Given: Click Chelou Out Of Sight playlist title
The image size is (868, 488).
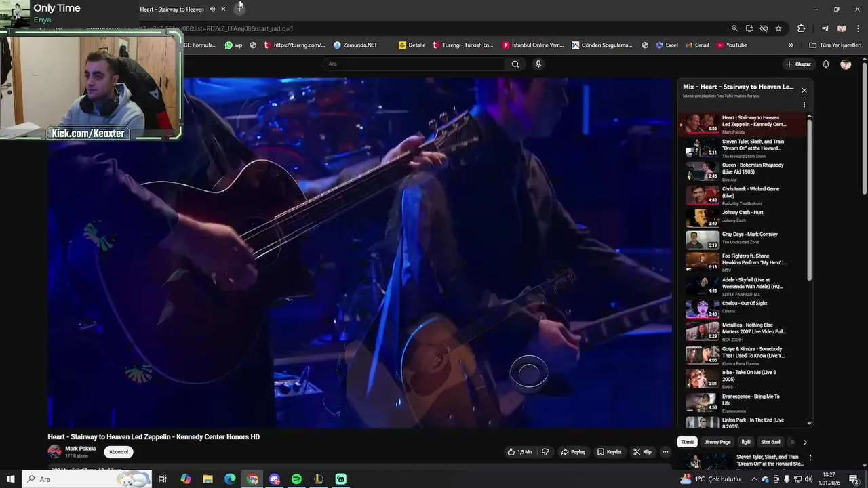Looking at the screenshot, I should [x=744, y=303].
